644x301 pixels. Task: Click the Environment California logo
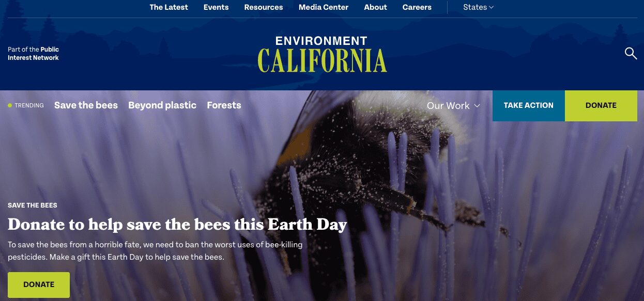click(322, 54)
